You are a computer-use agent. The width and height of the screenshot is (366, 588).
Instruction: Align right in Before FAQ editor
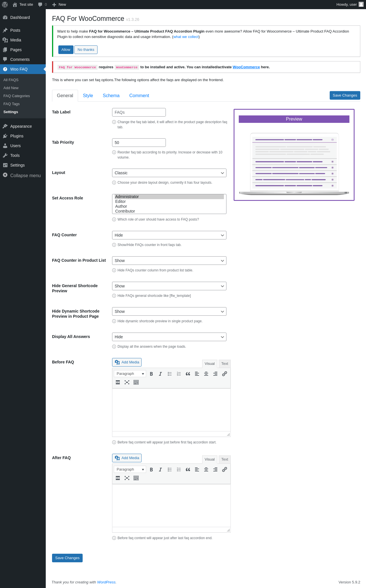(x=215, y=374)
